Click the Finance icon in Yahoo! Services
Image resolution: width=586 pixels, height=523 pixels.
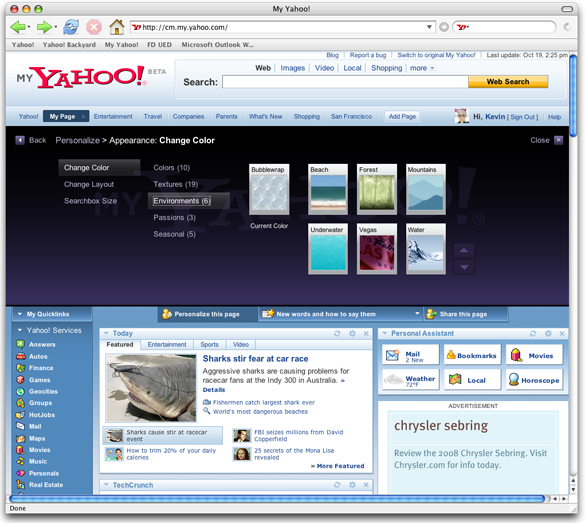(21, 368)
